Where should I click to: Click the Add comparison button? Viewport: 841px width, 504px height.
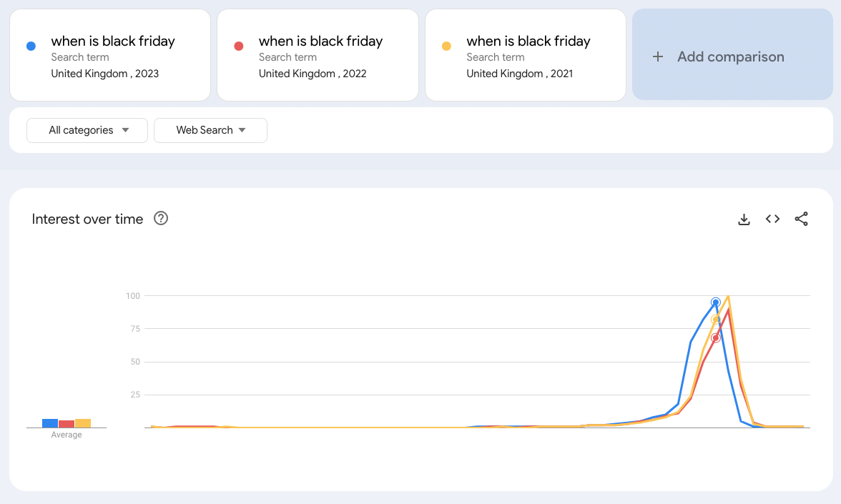tap(730, 56)
